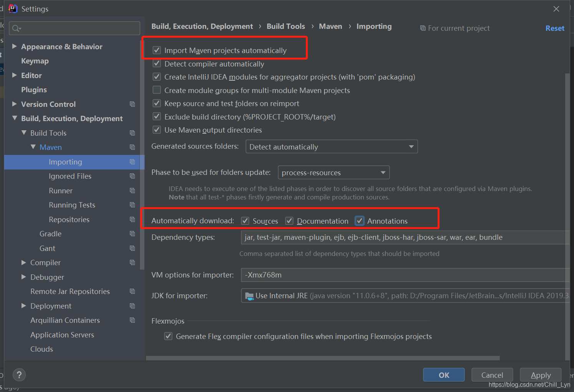Click project-level icon beside Running Tests

tap(132, 205)
